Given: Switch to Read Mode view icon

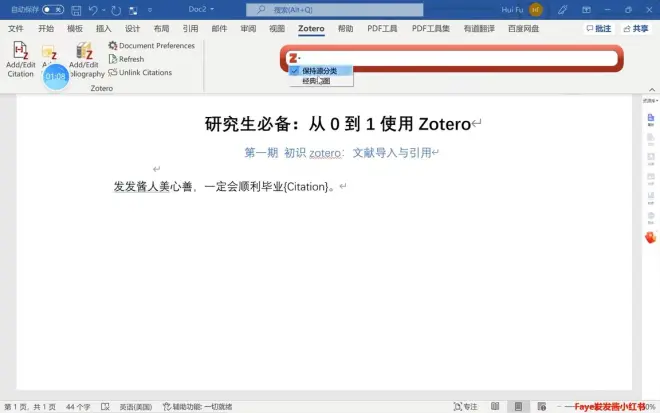Looking at the screenshot, I should (x=495, y=406).
